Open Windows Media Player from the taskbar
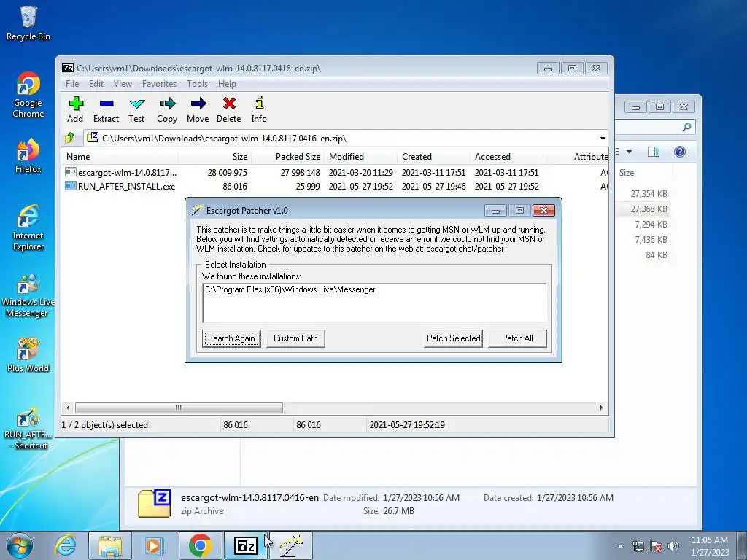747x560 pixels. 154,545
